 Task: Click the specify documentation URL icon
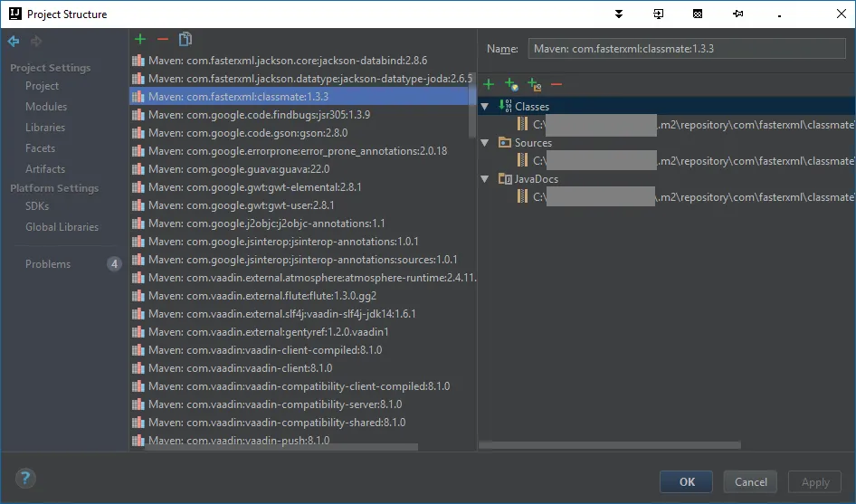(x=511, y=84)
